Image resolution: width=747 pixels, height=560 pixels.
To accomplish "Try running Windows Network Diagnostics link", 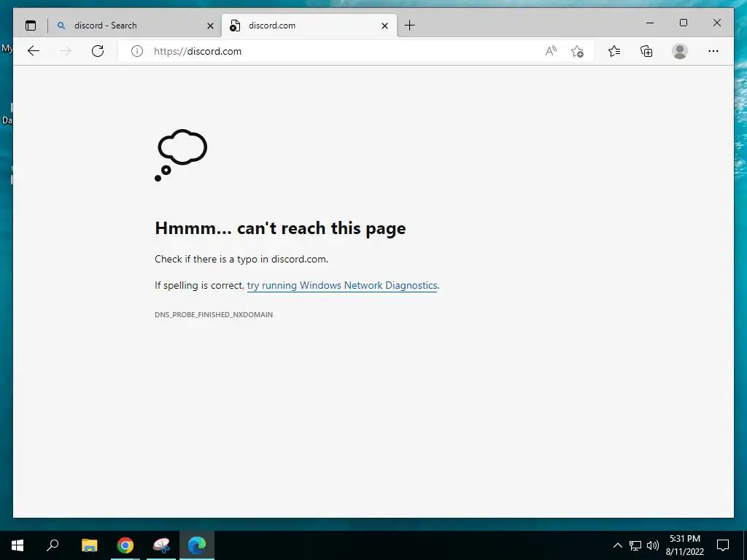I will pyautogui.click(x=342, y=285).
